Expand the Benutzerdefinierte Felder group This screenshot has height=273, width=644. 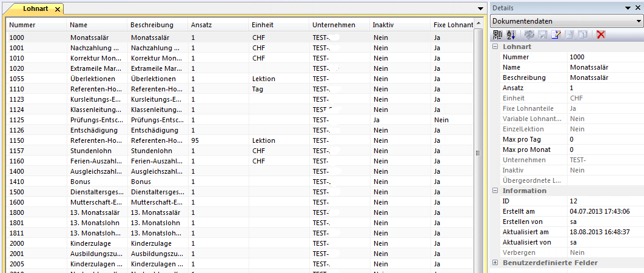[x=495, y=263]
